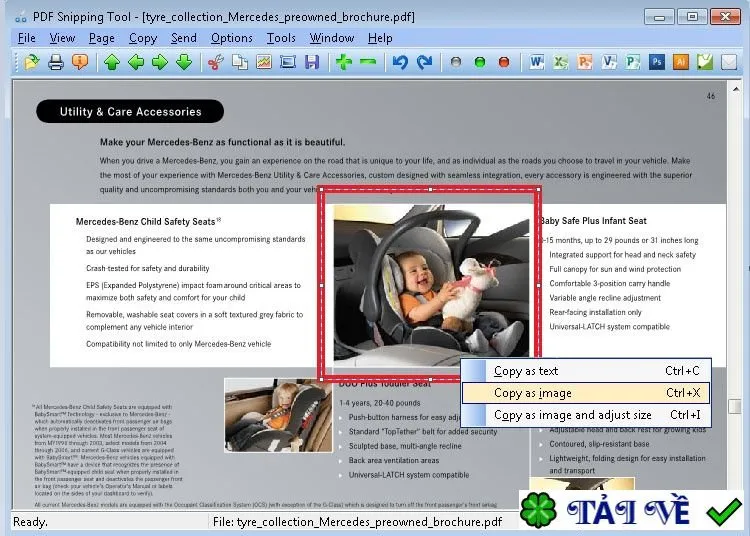Send snip to Excel icon
The height and width of the screenshot is (536, 750).
561,62
